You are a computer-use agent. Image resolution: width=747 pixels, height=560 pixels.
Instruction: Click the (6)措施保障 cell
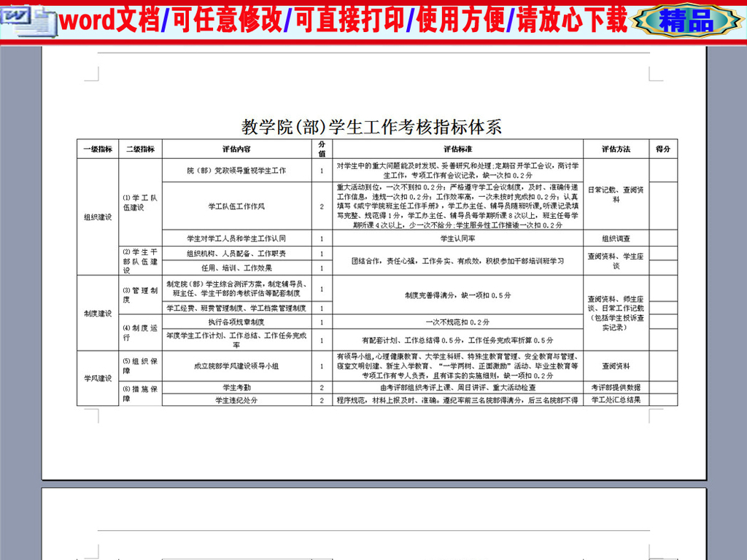[x=141, y=393]
